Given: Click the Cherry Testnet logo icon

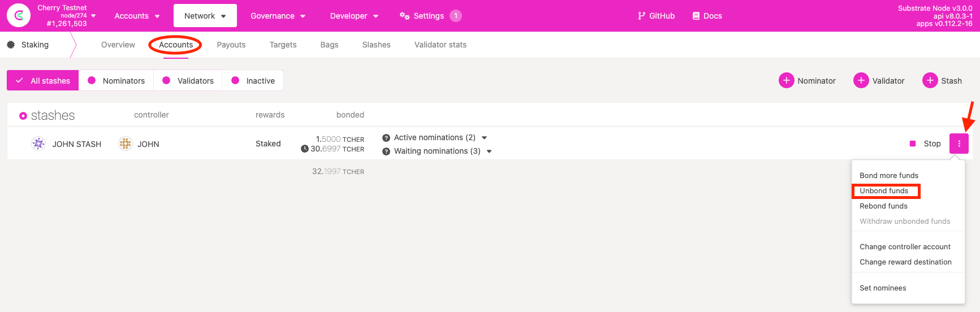Looking at the screenshot, I should [x=19, y=16].
